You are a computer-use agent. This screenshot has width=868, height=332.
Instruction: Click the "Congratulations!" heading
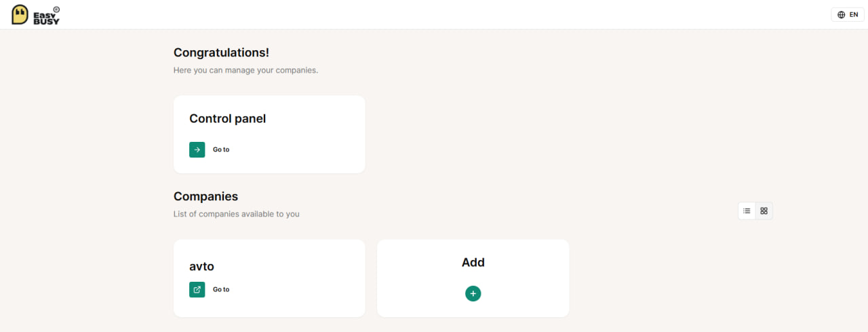[x=221, y=53]
